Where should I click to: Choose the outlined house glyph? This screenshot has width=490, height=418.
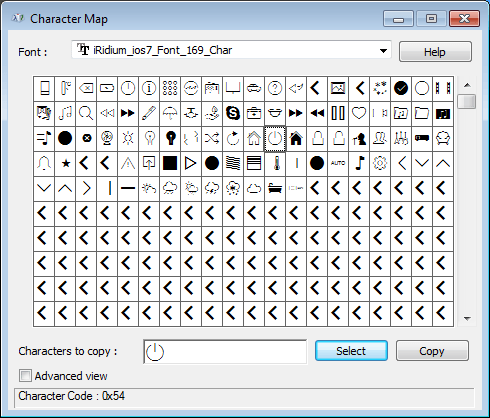coord(254,138)
